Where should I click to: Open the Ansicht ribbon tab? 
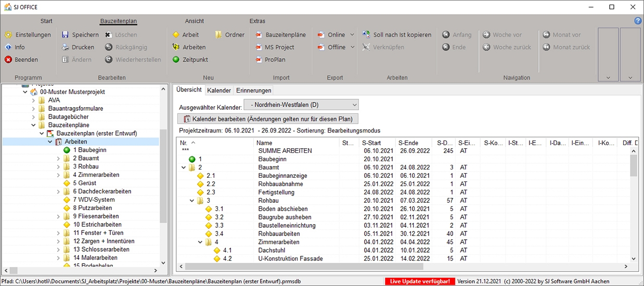click(x=195, y=21)
